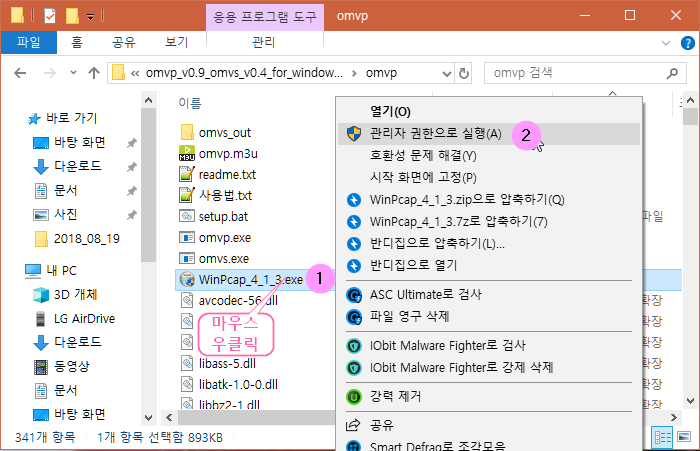Choose WinPcap_4_1_3.7z로 압축하기(7)

(489, 221)
